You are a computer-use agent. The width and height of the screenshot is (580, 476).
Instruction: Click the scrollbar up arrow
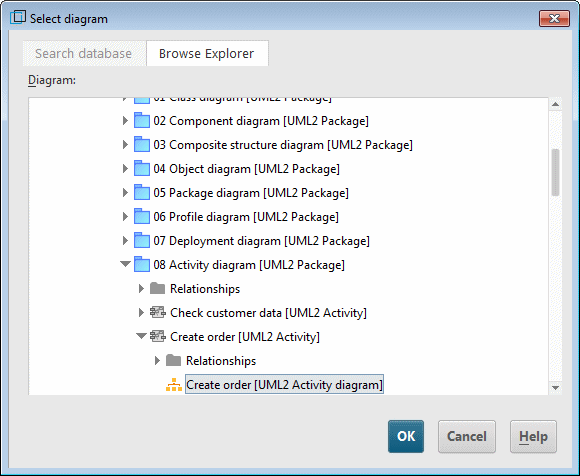pos(555,104)
